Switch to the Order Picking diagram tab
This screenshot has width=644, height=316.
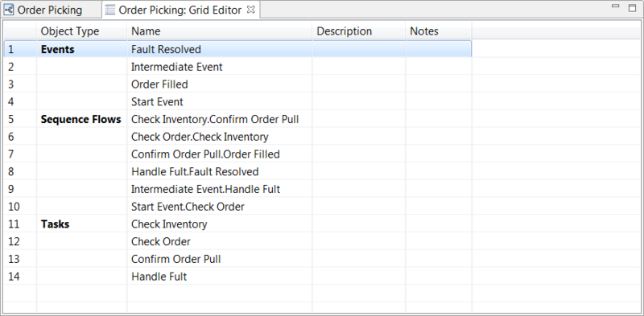tap(50, 10)
